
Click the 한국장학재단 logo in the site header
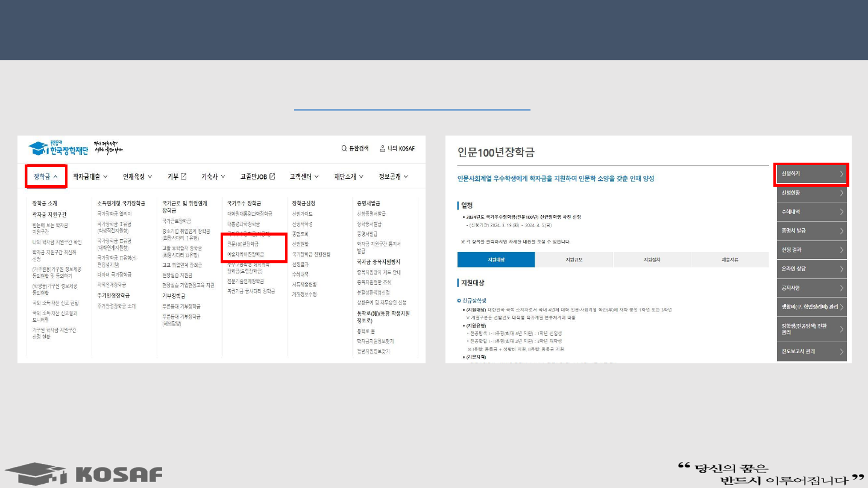point(58,148)
